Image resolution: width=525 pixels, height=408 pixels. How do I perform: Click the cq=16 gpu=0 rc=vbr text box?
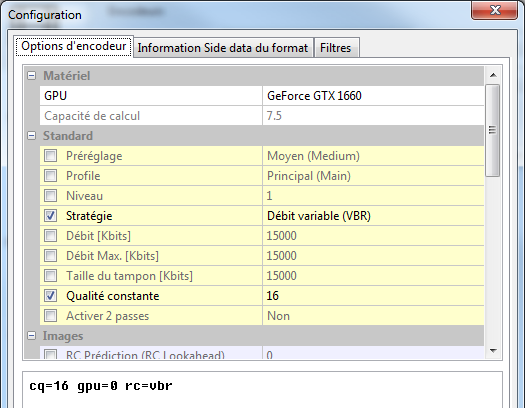[262, 389]
